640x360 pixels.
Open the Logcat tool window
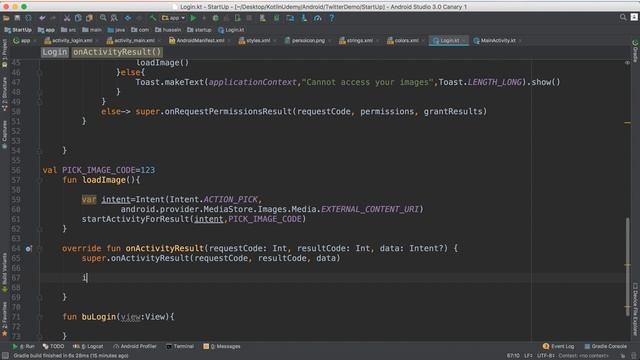88,346
